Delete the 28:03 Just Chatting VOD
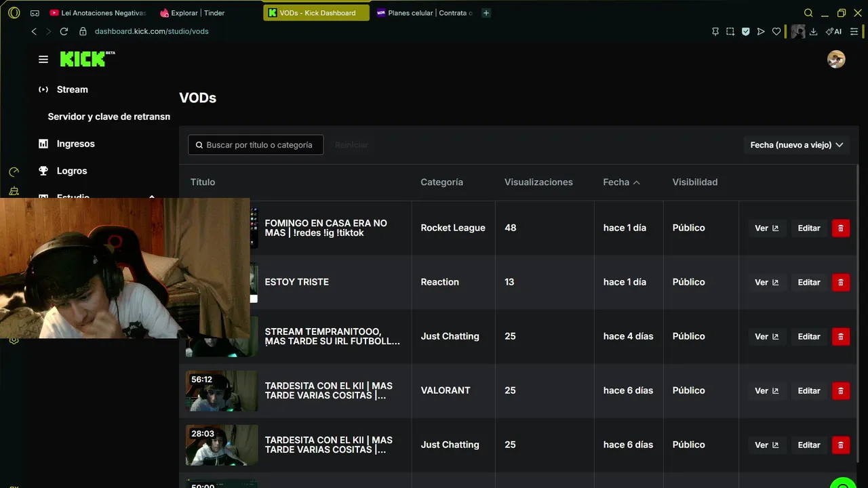 pos(841,445)
